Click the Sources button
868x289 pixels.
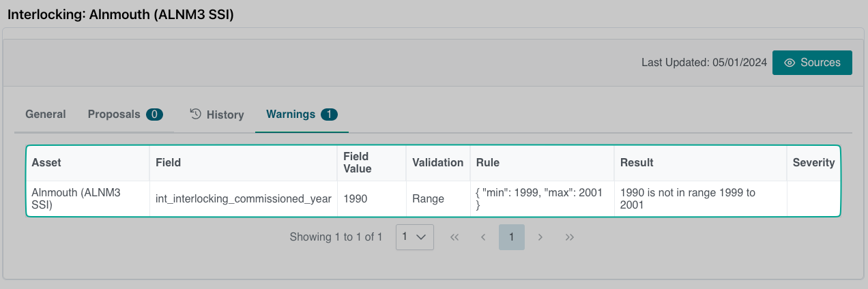point(812,63)
